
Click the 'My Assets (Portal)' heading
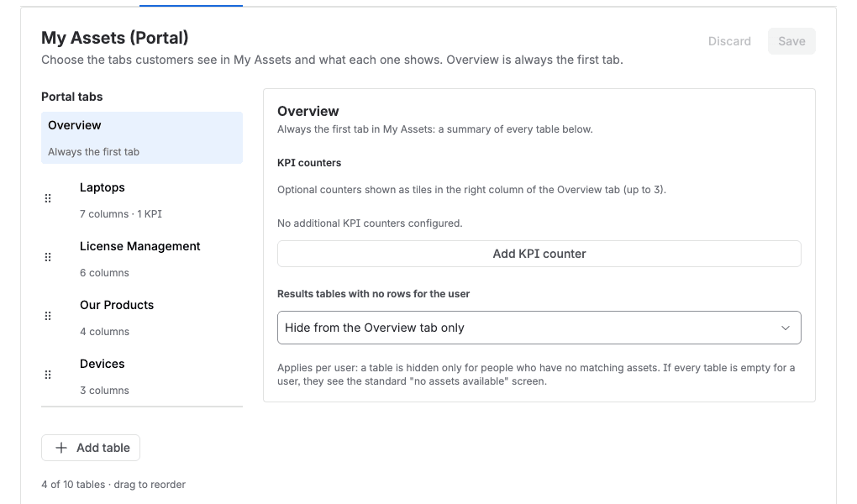click(x=115, y=38)
